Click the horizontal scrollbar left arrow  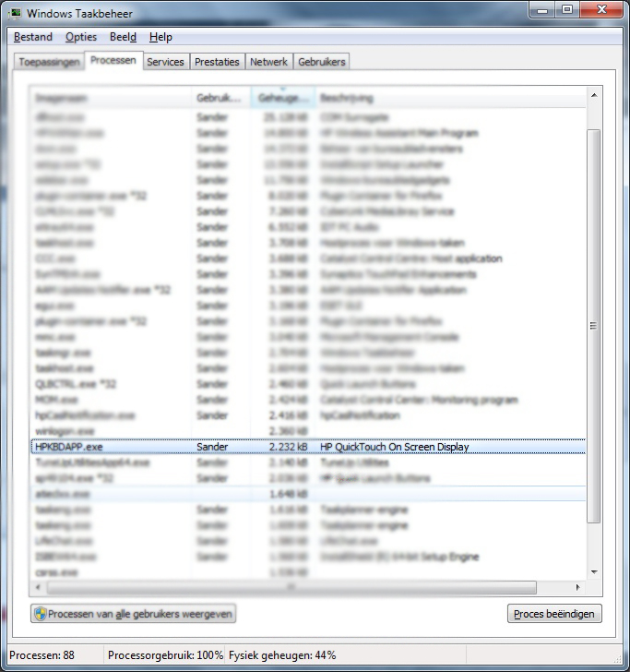pyautogui.click(x=38, y=587)
